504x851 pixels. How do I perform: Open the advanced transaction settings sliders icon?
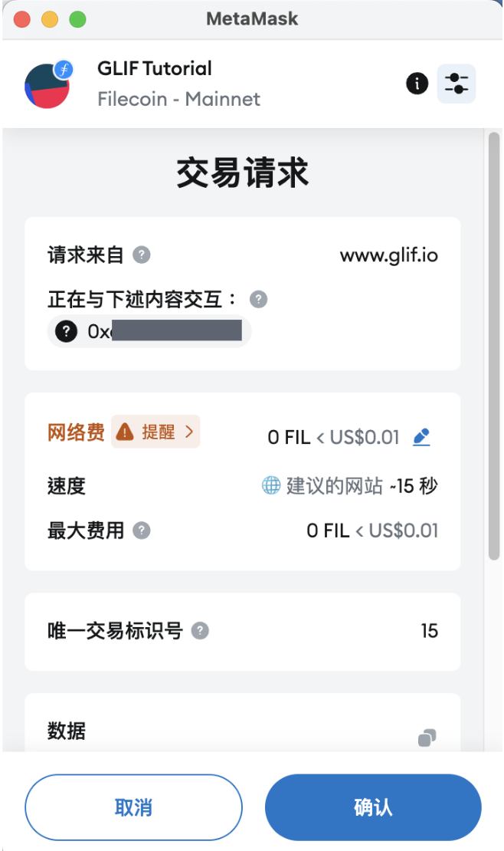457,84
